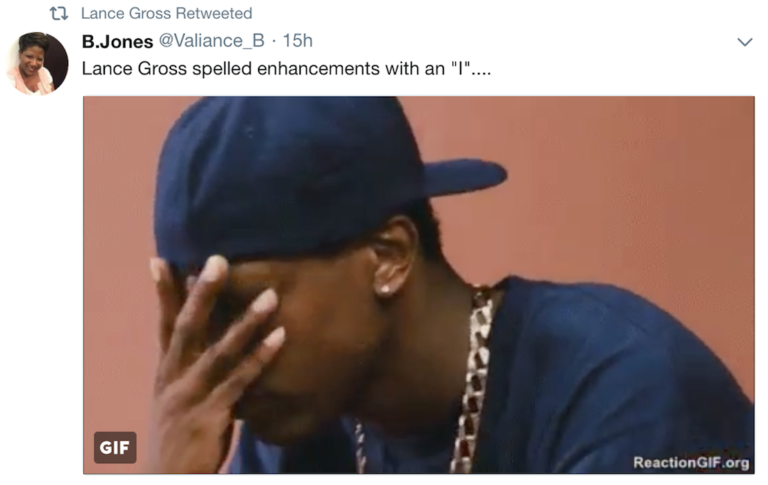This screenshot has height=485, width=768.
Task: Click the quoted "I" in tweet text
Action: coord(460,68)
